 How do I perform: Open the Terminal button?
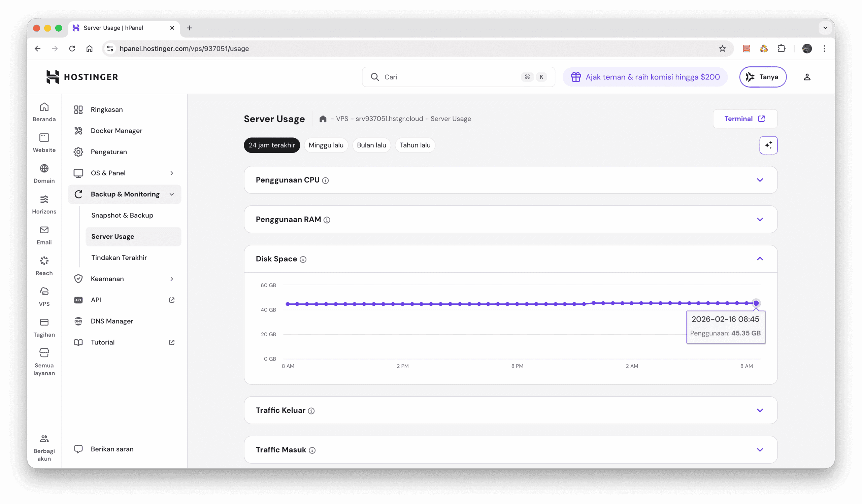(x=745, y=119)
